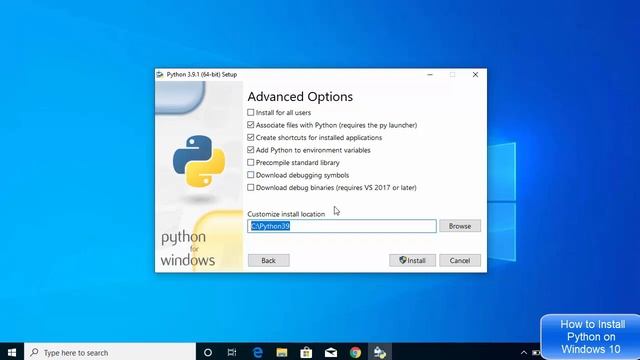The image size is (640, 360).
Task: Click the taskbar search box
Action: [110, 352]
